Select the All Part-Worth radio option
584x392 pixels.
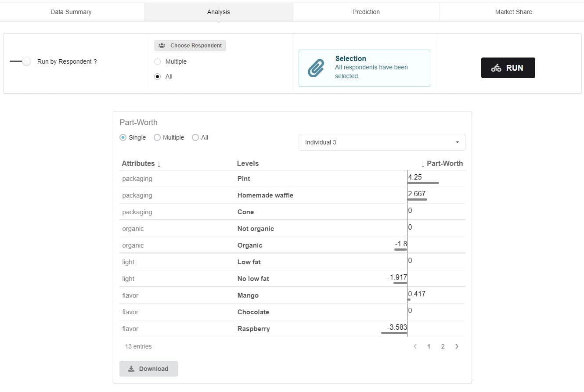(195, 137)
